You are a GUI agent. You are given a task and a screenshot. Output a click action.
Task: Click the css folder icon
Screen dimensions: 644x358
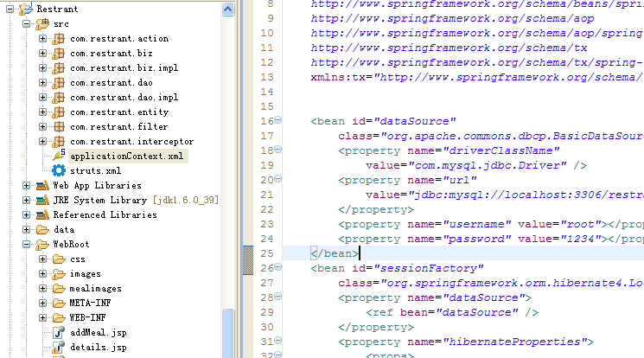coord(59,259)
